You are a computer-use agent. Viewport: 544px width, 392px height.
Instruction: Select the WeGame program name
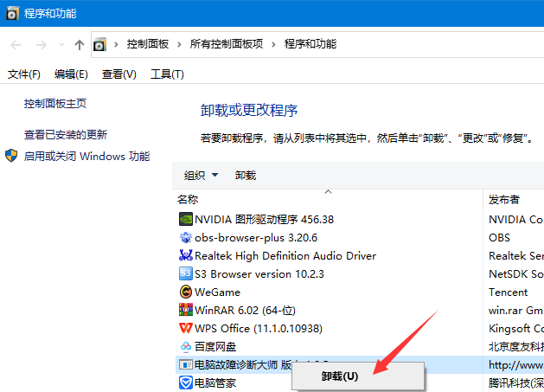(218, 292)
